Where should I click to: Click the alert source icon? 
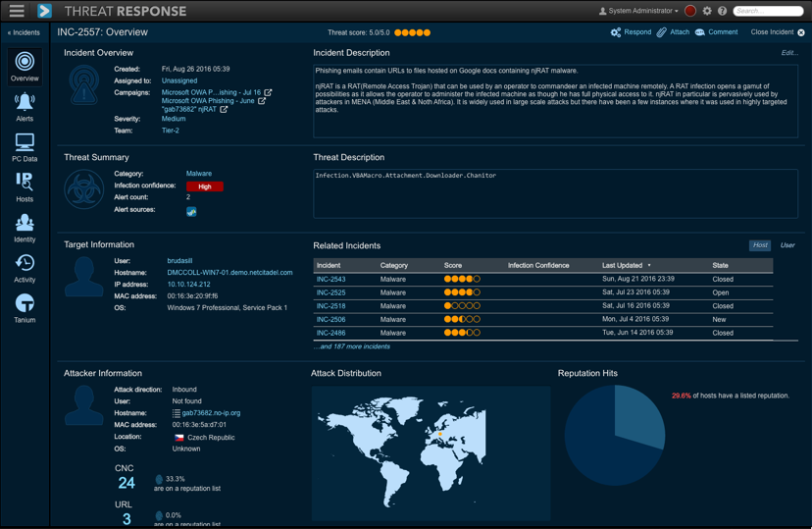tap(191, 211)
